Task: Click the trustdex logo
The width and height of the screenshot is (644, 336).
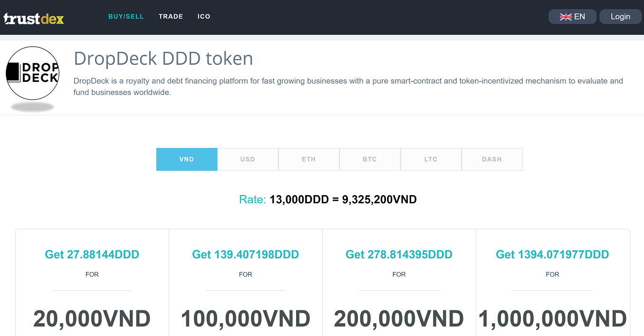Action: tap(34, 18)
